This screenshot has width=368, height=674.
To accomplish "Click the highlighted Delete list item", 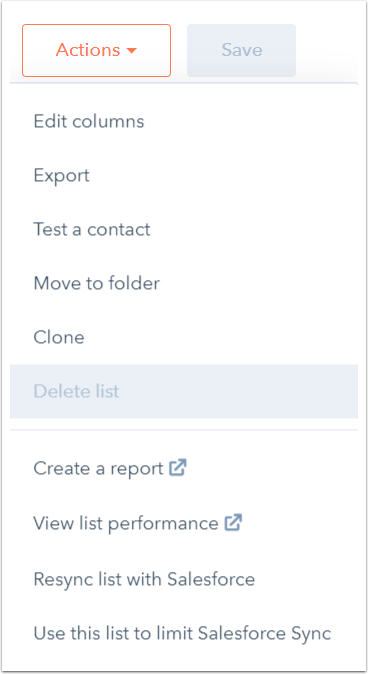I will point(184,391).
